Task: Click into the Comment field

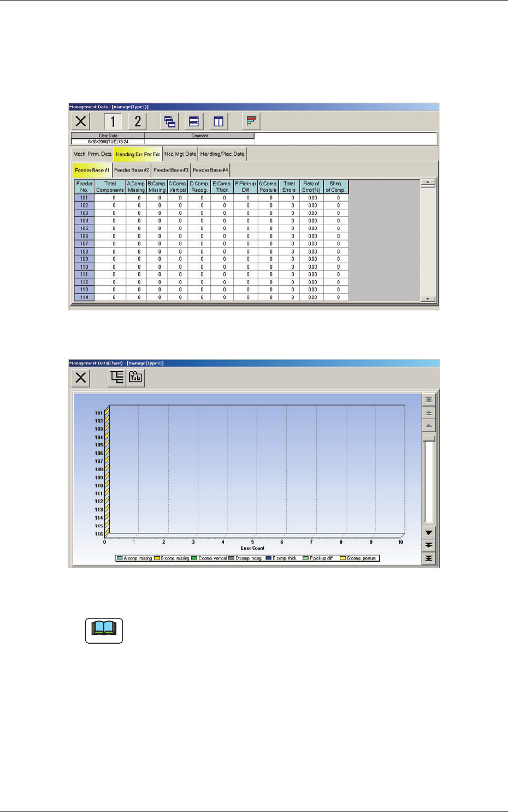Action: click(x=199, y=142)
